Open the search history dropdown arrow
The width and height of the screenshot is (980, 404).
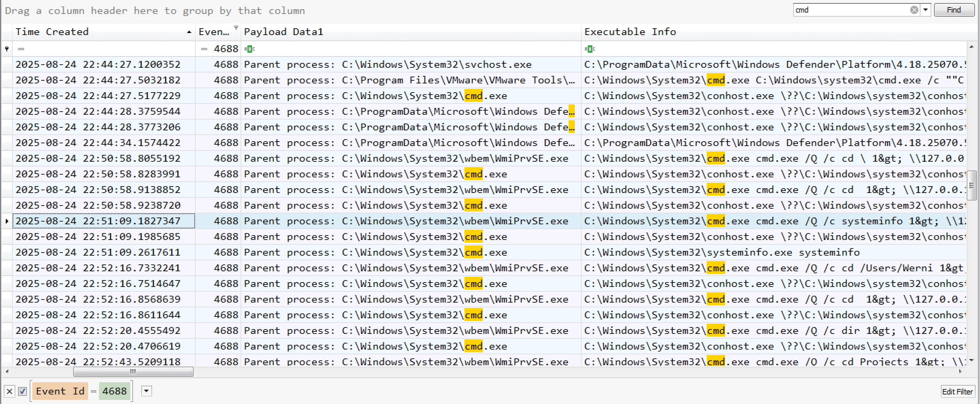click(925, 10)
